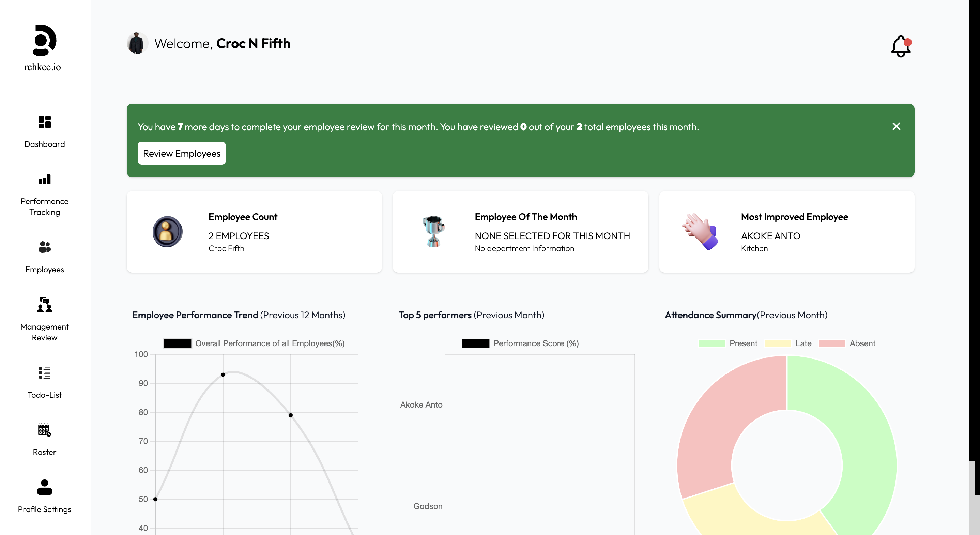
Task: Click the 2 EMPLOYEES text
Action: pyautogui.click(x=239, y=236)
